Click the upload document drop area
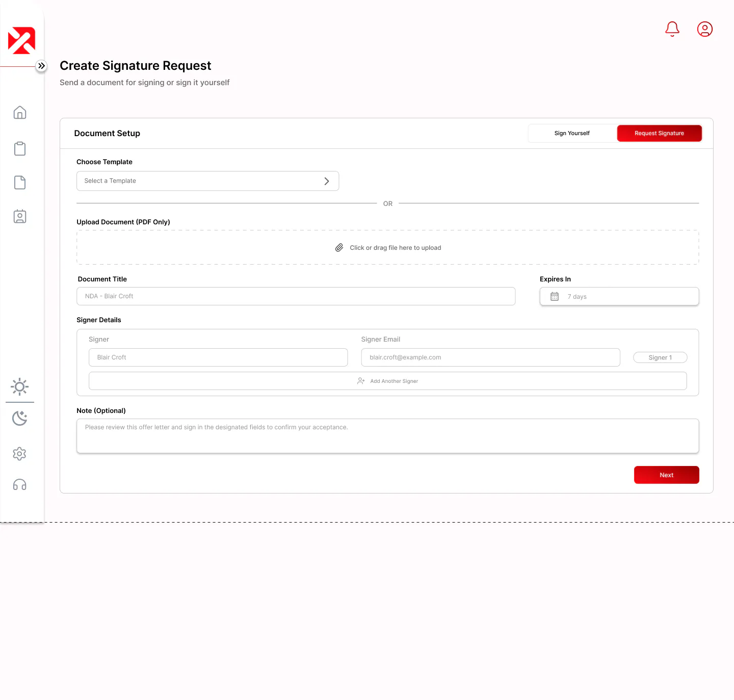Screen dimensions: 734x700 (x=387, y=247)
